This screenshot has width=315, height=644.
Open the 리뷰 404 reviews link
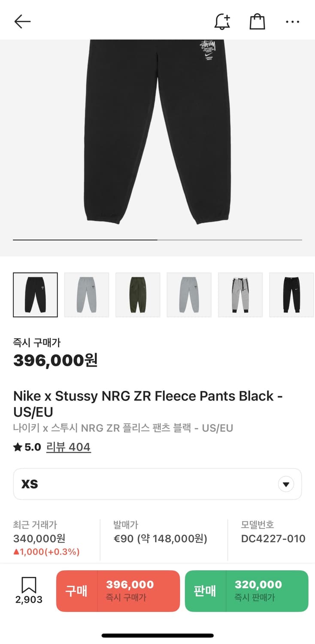click(69, 447)
